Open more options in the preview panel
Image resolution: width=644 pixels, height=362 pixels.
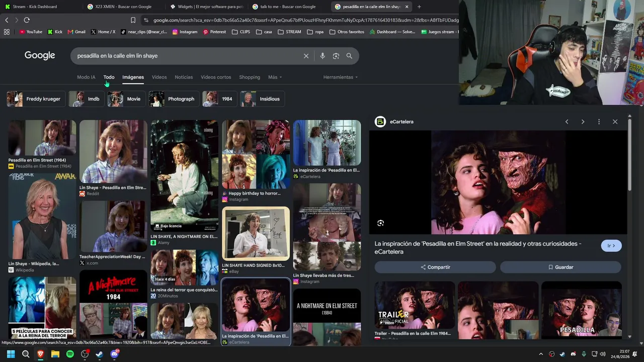pos(599,122)
